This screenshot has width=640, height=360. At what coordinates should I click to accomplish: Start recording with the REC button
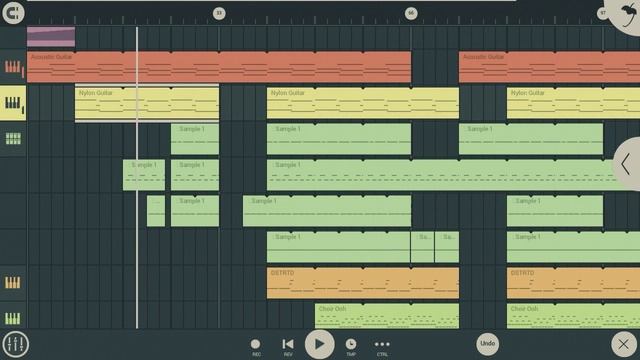(x=256, y=347)
